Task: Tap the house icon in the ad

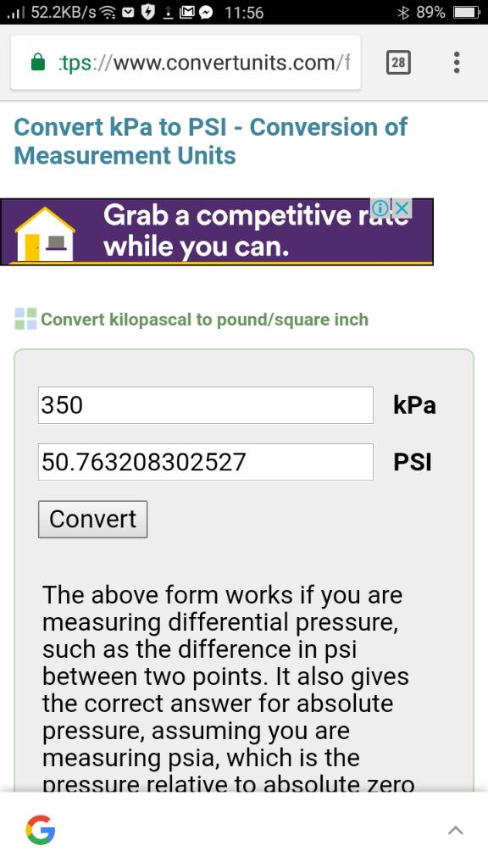Action: (x=45, y=234)
